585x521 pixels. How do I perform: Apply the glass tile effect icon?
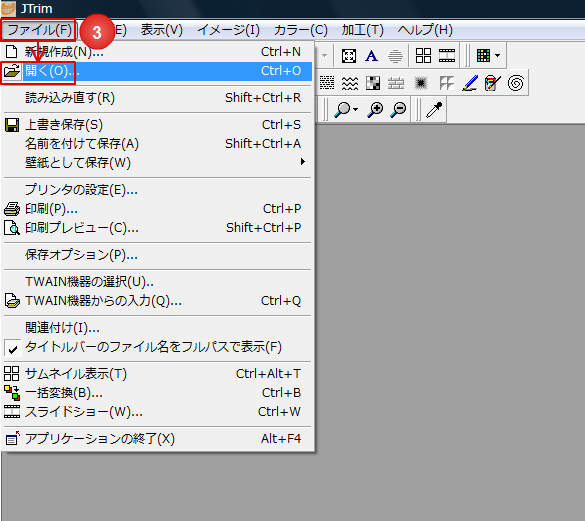[x=447, y=83]
